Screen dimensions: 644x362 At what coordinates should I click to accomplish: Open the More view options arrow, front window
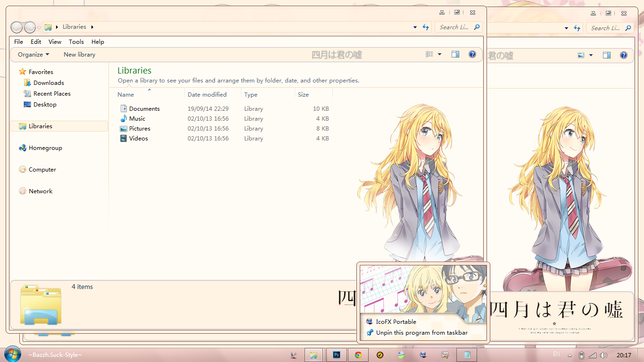[440, 55]
